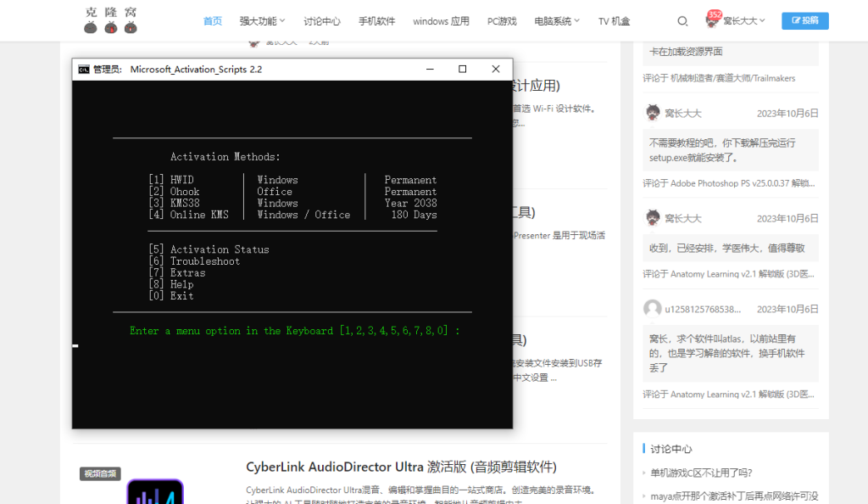Go to the 首页 tab
This screenshot has width=868, height=504.
(x=213, y=21)
